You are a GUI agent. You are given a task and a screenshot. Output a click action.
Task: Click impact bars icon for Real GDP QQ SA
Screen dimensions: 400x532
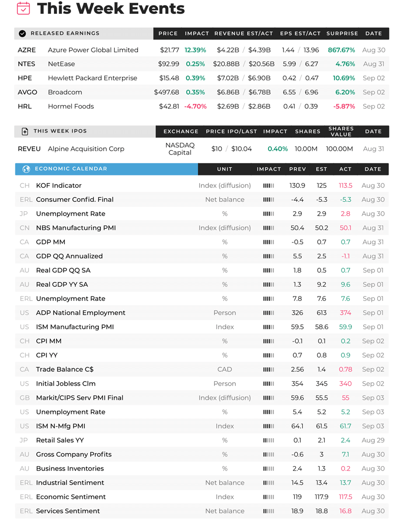268,270
